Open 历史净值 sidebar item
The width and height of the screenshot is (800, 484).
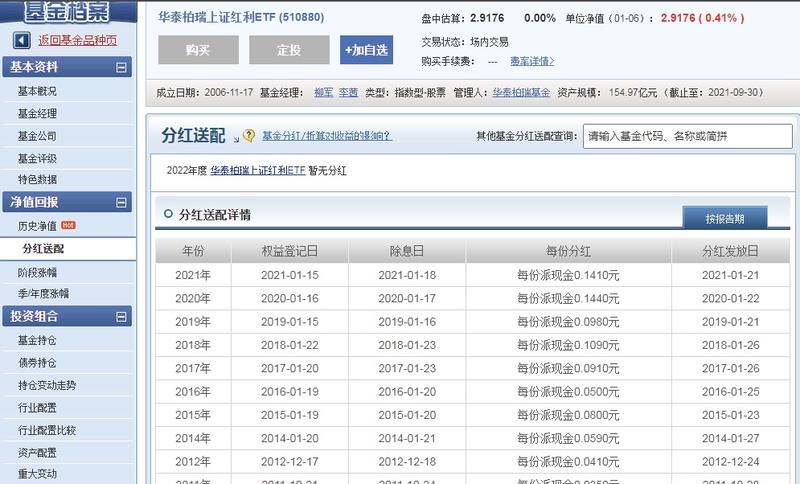tap(37, 226)
